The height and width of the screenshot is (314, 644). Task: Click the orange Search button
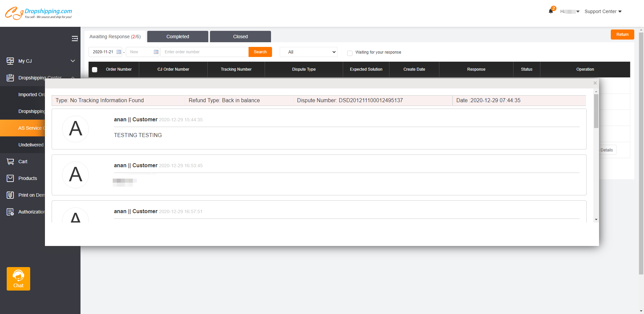260,52
